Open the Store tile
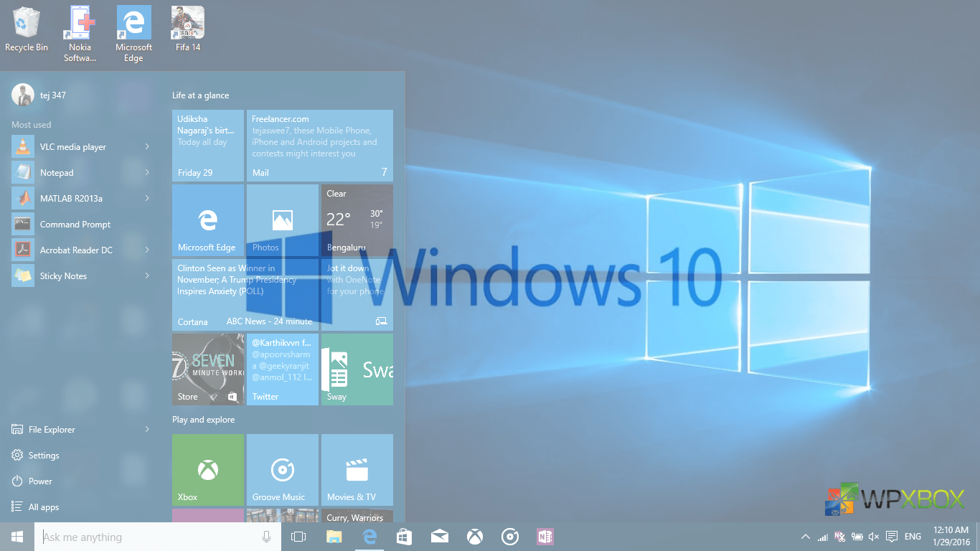980x551 pixels. point(208,369)
